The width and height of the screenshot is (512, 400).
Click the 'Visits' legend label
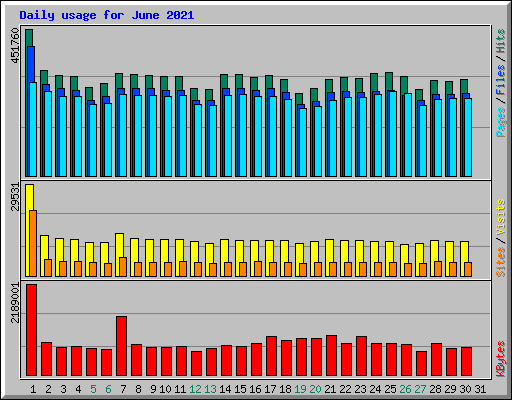pyautogui.click(x=501, y=218)
